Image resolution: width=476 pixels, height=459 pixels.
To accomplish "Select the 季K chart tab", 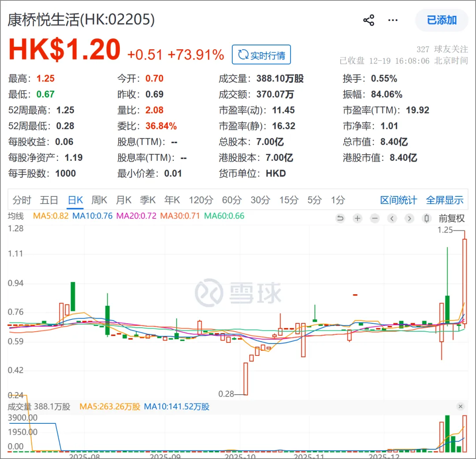I will click(148, 200).
